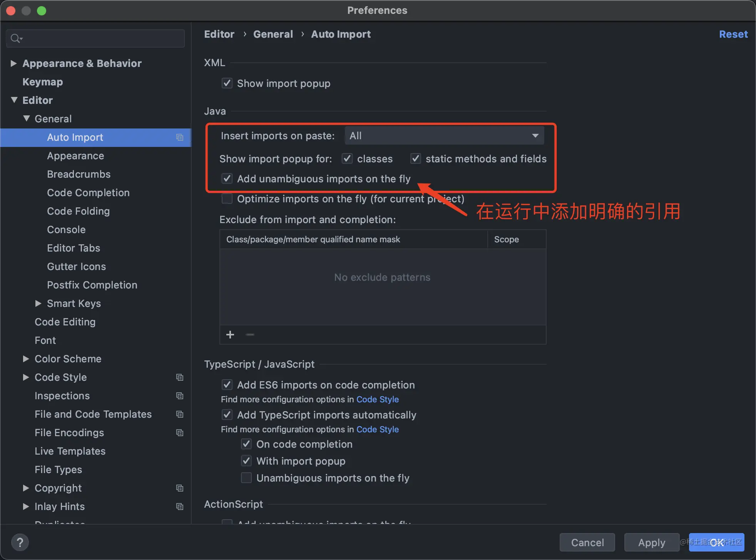Collapse the Editor tree node

coord(14,100)
